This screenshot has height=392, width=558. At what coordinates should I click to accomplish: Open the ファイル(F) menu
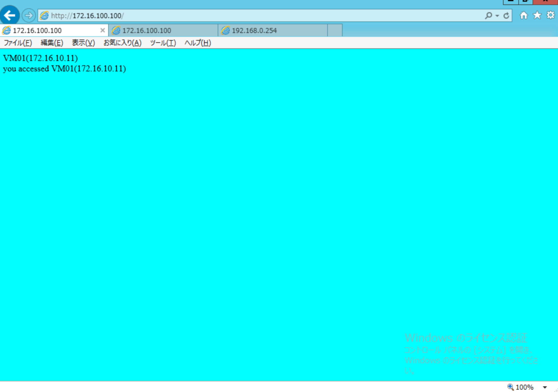pyautogui.click(x=18, y=43)
